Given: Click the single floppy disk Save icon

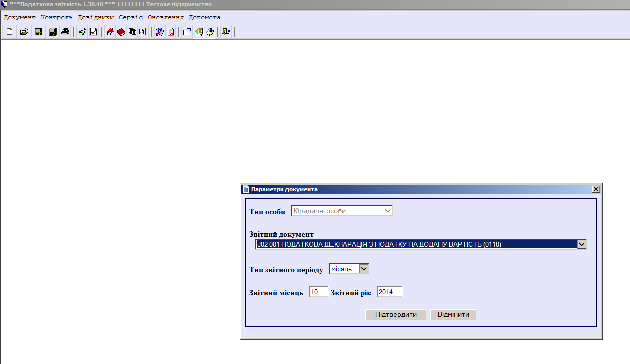Looking at the screenshot, I should (38, 32).
